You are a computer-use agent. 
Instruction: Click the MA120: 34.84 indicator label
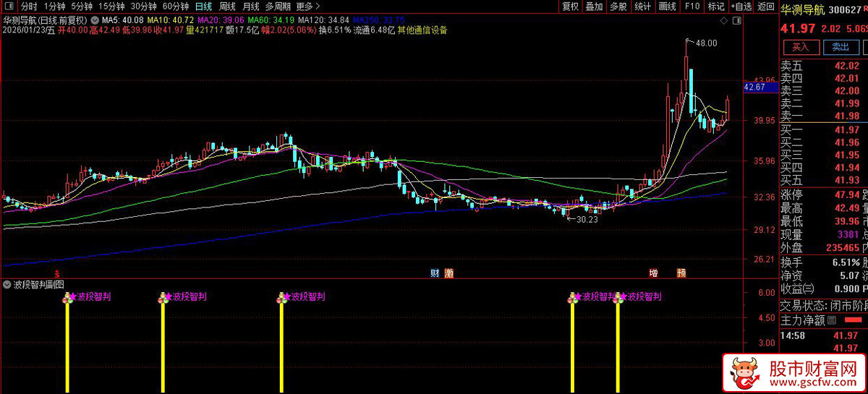pyautogui.click(x=323, y=20)
